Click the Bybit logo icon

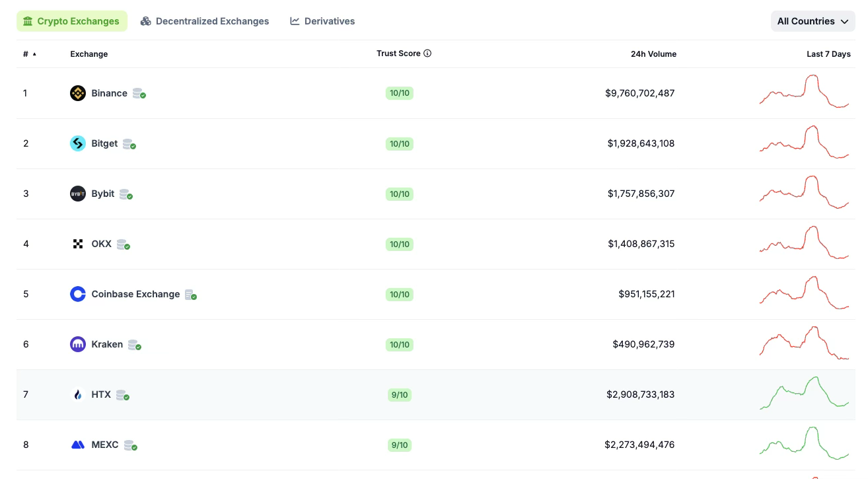click(78, 194)
